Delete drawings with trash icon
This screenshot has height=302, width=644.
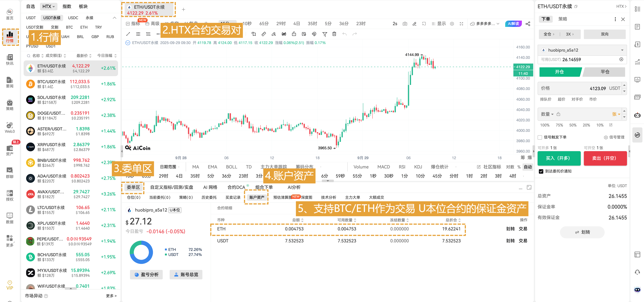tap(334, 34)
